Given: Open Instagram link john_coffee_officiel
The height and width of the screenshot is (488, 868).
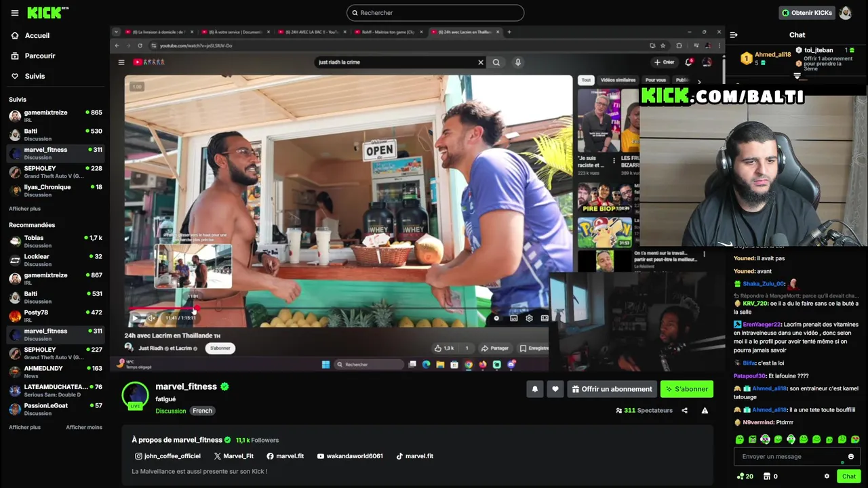Looking at the screenshot, I should 167,456.
